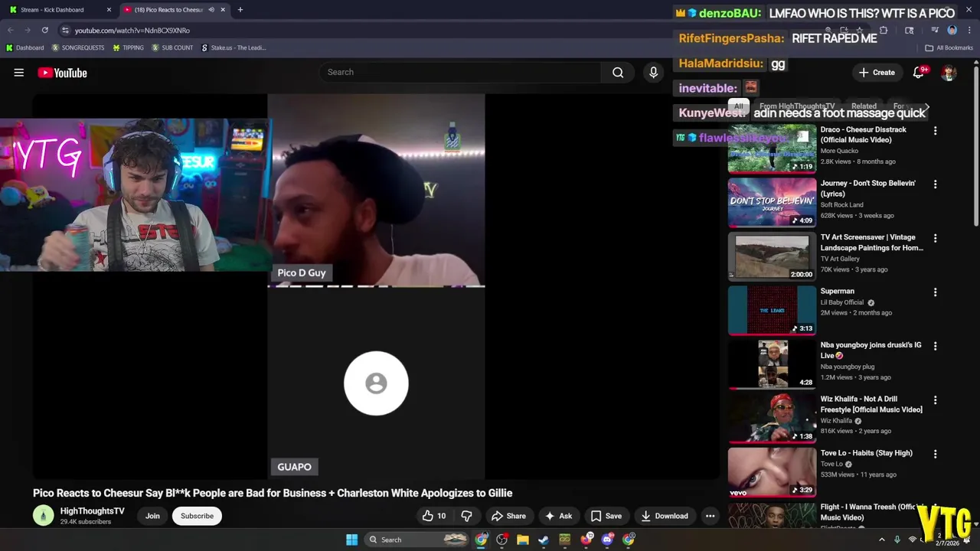The image size is (980, 551).
Task: Open the All Bookmarks folder
Action: (949, 47)
